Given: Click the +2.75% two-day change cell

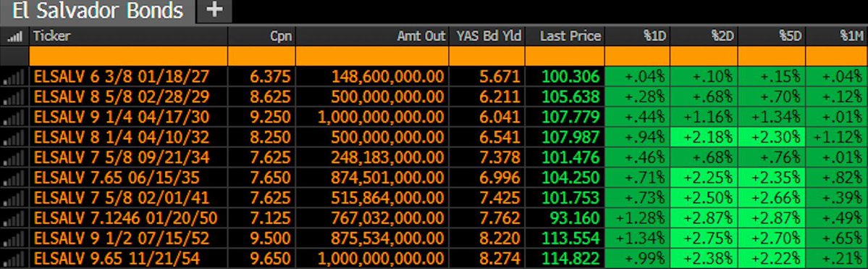Looking at the screenshot, I should [704, 238].
